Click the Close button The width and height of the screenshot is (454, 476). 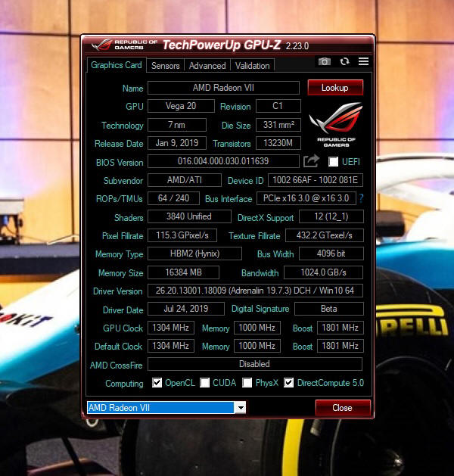click(x=343, y=408)
